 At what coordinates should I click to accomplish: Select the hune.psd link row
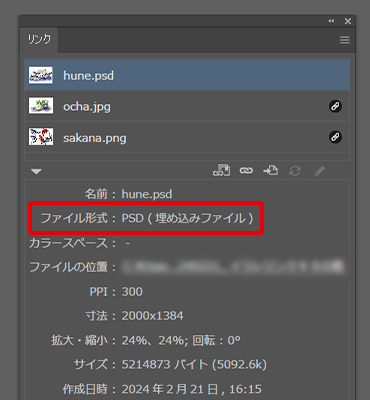(187, 75)
